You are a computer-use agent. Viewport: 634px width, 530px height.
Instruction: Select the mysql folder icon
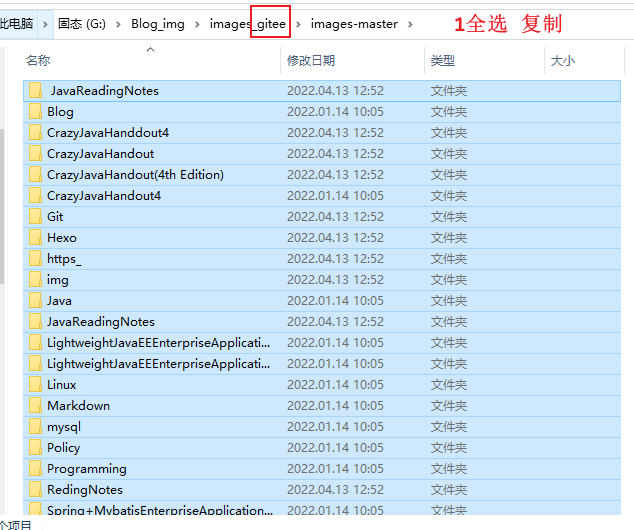click(35, 427)
